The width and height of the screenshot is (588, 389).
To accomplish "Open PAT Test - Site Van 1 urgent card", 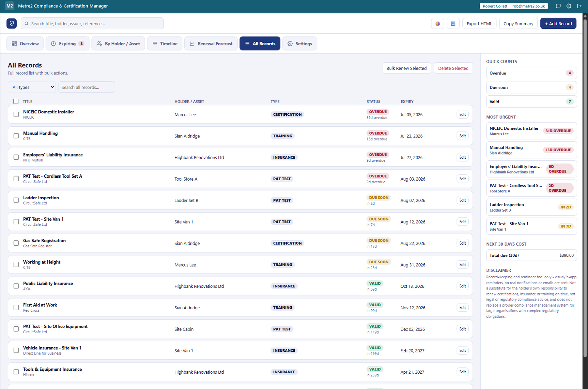I will pyautogui.click(x=531, y=226).
